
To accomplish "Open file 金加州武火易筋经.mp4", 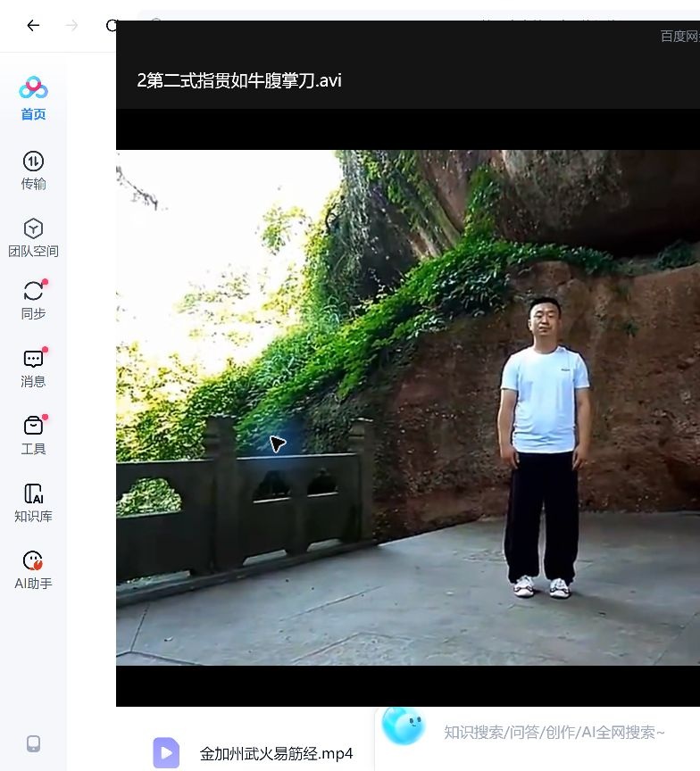I will [276, 753].
